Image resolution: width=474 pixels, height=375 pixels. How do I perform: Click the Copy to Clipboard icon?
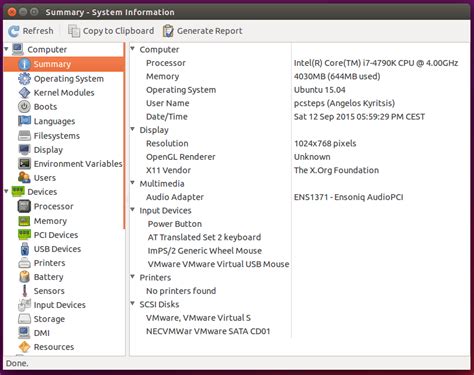click(x=74, y=31)
